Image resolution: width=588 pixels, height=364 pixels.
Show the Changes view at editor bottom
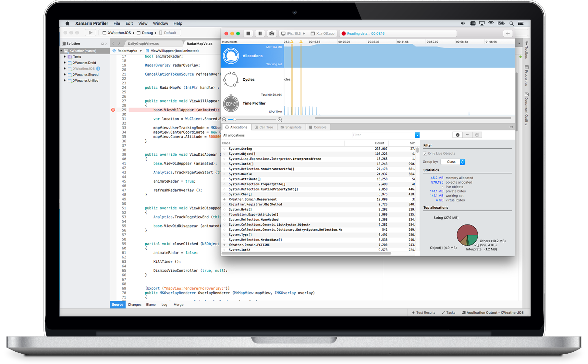[x=135, y=305]
